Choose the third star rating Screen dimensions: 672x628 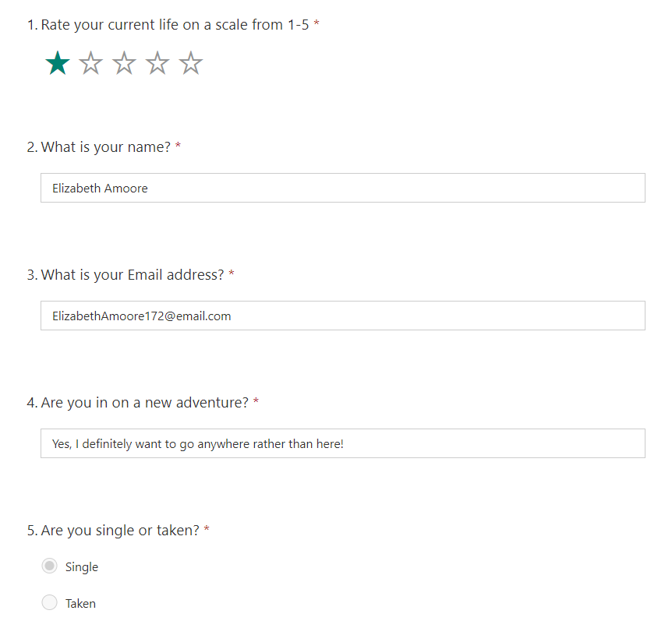(x=125, y=63)
